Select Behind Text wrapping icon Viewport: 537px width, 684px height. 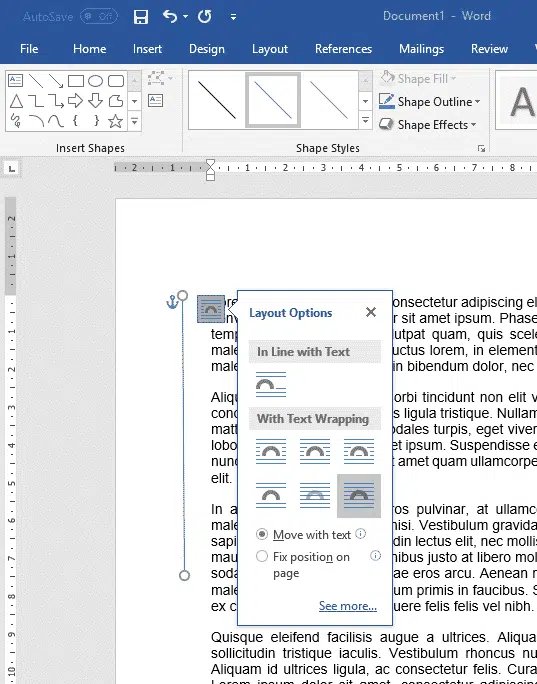[315, 496]
